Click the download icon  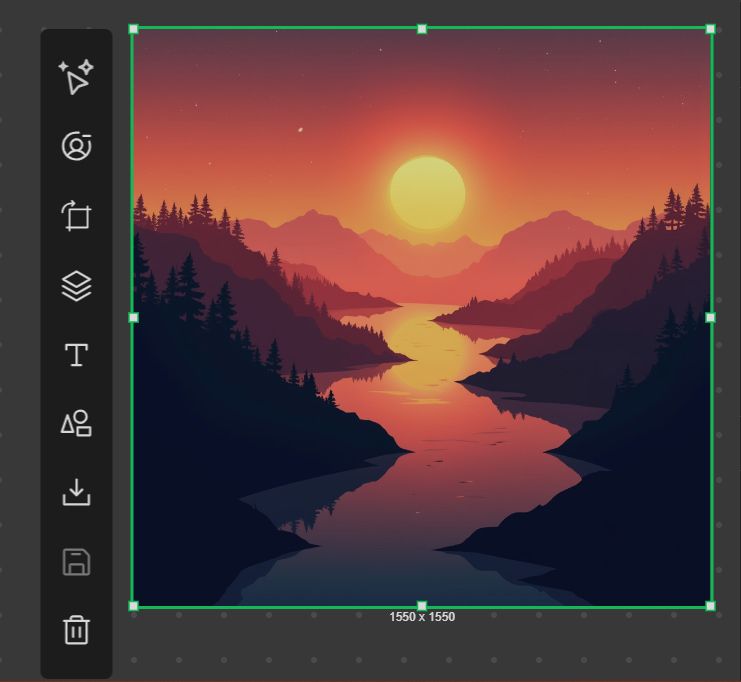(76, 492)
